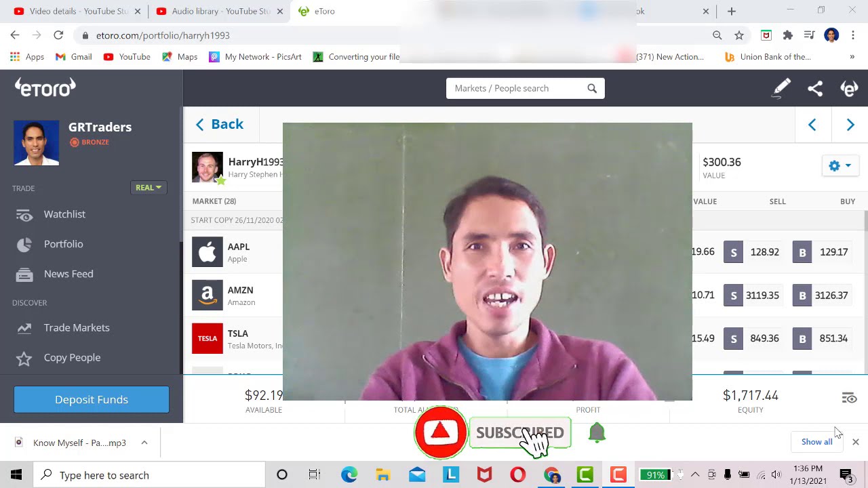Click Deposit Funds button
Viewport: 868px width, 488px height.
92,399
